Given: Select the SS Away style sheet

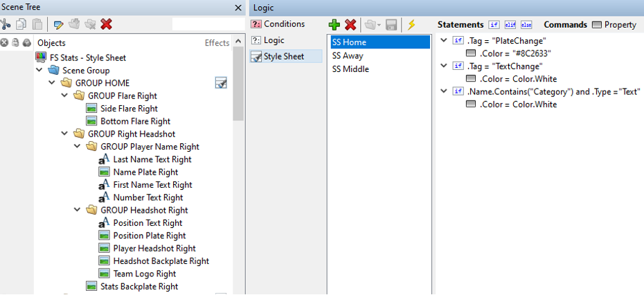Looking at the screenshot, I should pyautogui.click(x=348, y=55).
